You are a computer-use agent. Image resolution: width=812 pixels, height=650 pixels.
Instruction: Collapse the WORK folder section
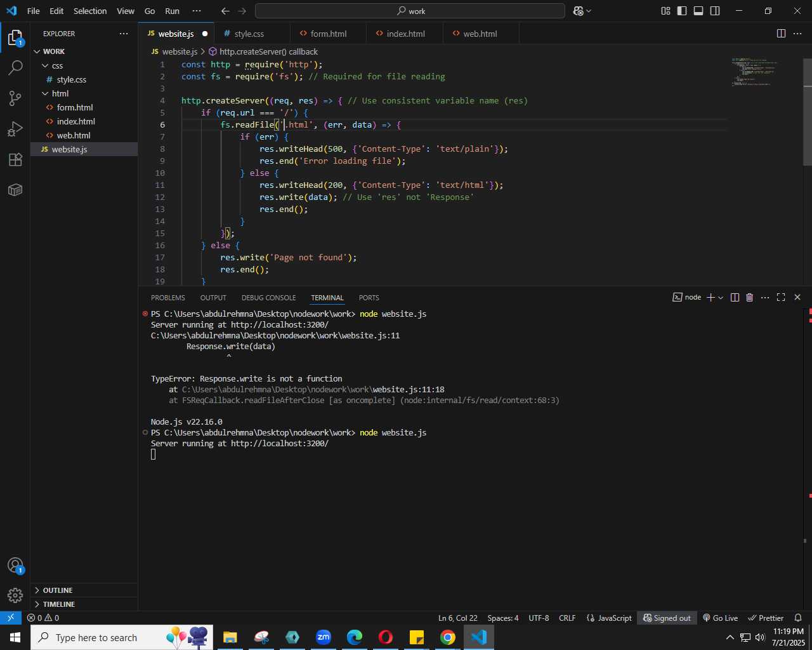pos(84,51)
